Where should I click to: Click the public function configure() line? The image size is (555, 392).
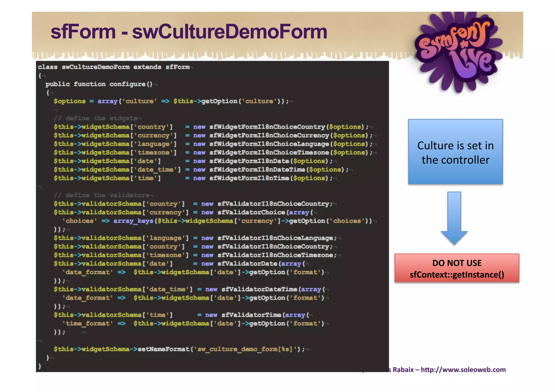coord(99,84)
